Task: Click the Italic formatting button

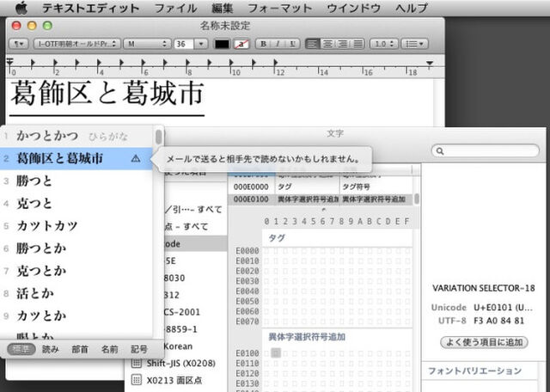Action: [x=276, y=43]
